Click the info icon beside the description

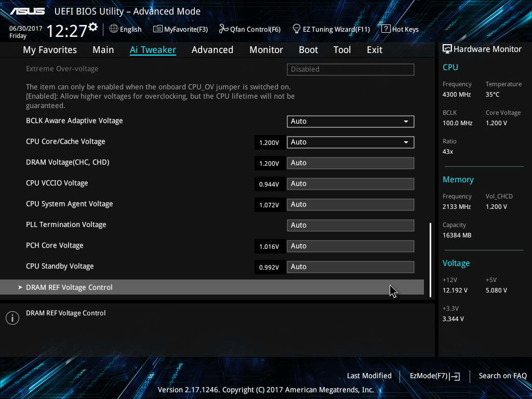point(12,318)
